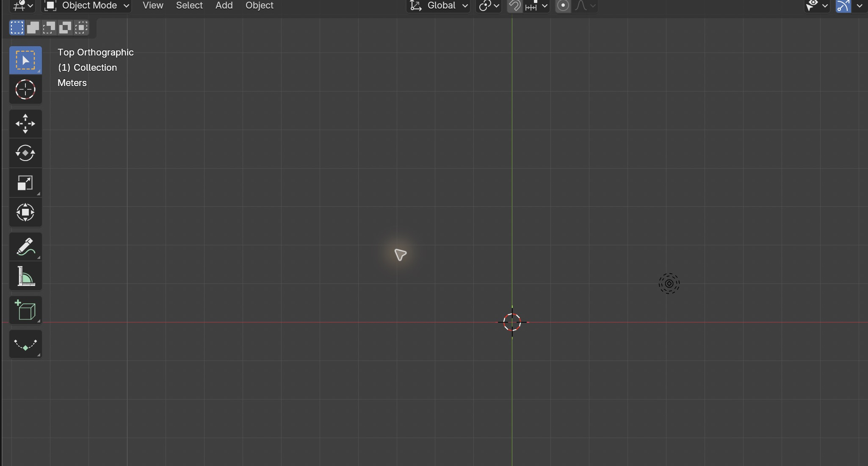Choose the Measure ruler tool
This screenshot has height=466, width=868.
coord(25,276)
